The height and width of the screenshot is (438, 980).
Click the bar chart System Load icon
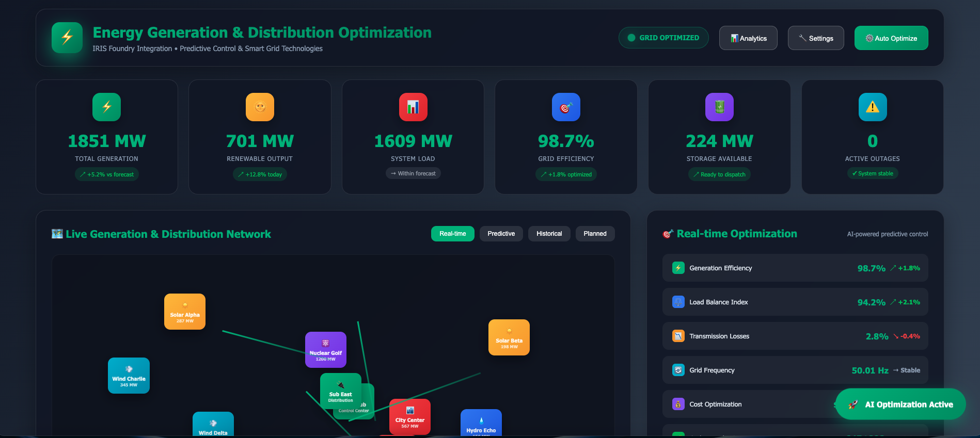(413, 107)
